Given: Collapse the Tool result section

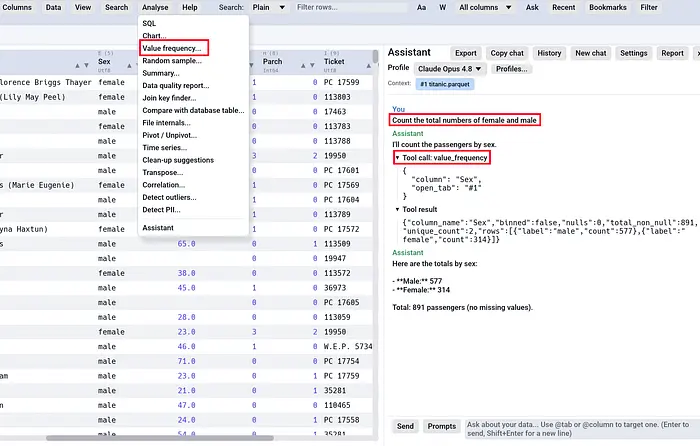Looking at the screenshot, I should pyautogui.click(x=397, y=209).
